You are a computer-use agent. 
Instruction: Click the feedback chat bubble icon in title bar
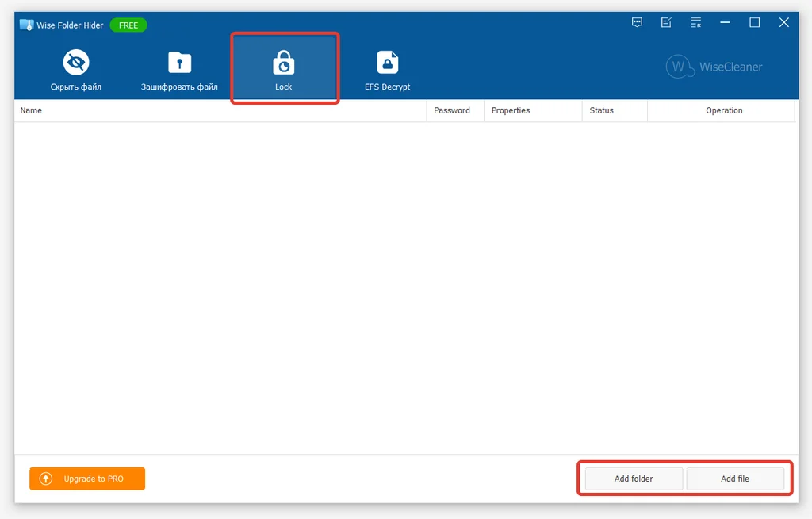tap(637, 22)
